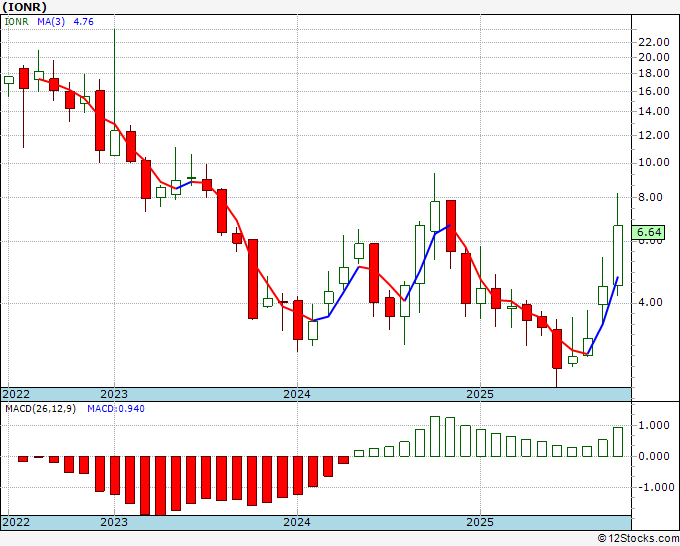Click the rightmost green MACD histogram bar

click(618, 441)
